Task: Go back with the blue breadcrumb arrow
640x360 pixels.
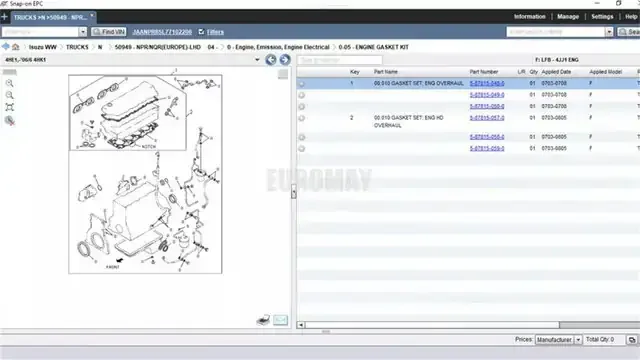Action: [x=5, y=47]
